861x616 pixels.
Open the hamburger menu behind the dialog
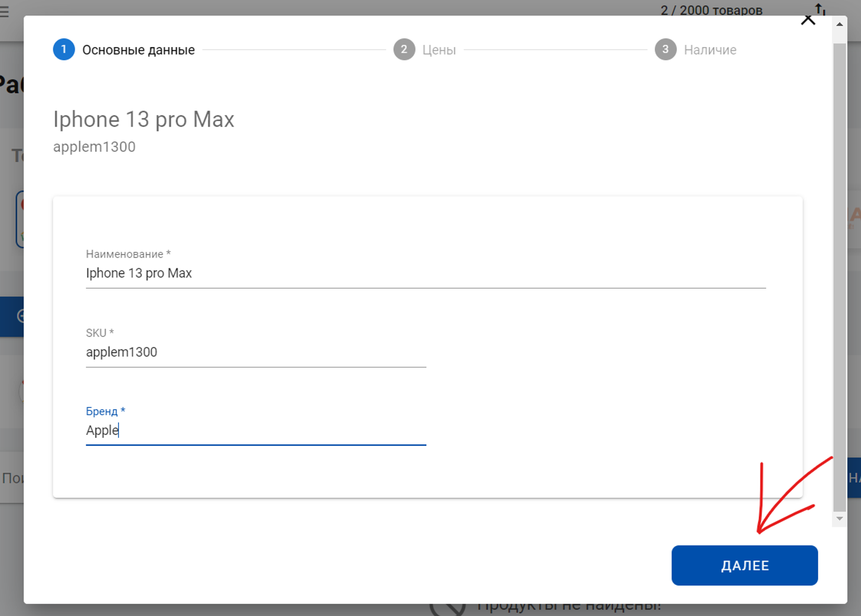(x=5, y=12)
